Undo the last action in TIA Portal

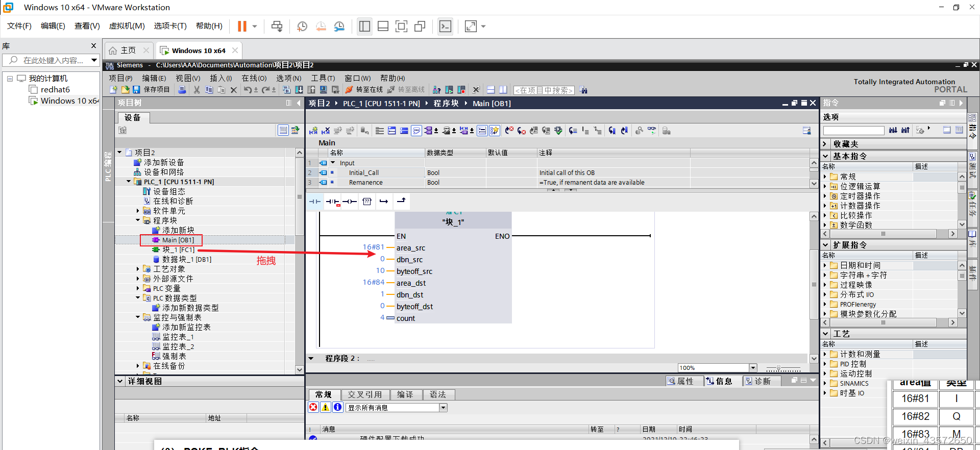click(248, 90)
